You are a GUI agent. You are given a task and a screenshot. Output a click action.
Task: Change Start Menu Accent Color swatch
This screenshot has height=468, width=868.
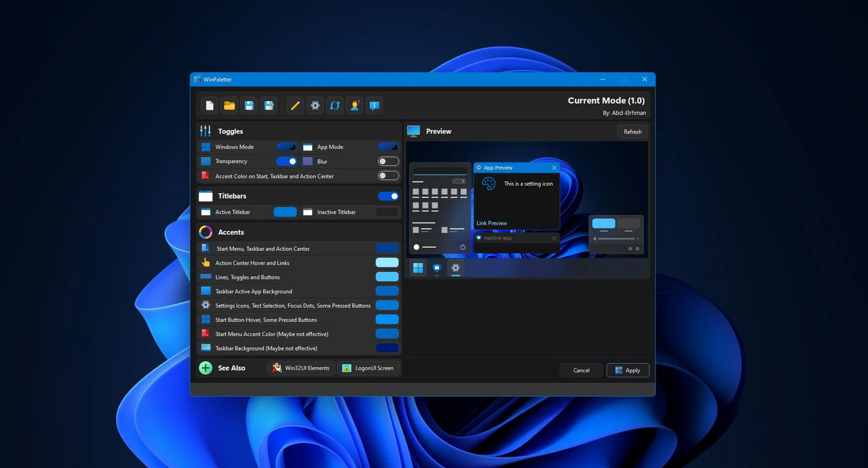(387, 333)
